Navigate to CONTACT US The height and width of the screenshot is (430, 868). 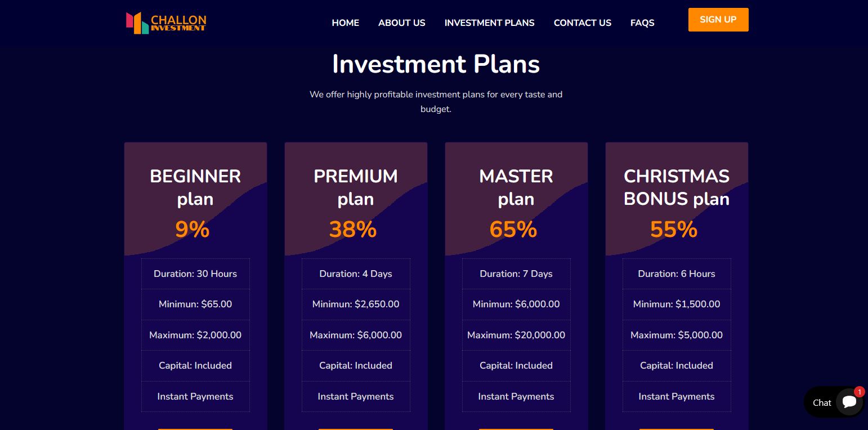tap(583, 23)
